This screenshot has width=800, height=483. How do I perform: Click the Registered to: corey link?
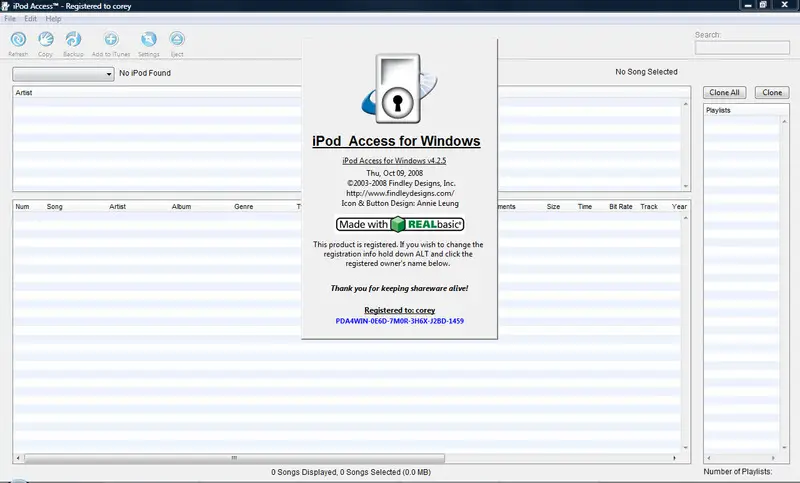point(399,310)
